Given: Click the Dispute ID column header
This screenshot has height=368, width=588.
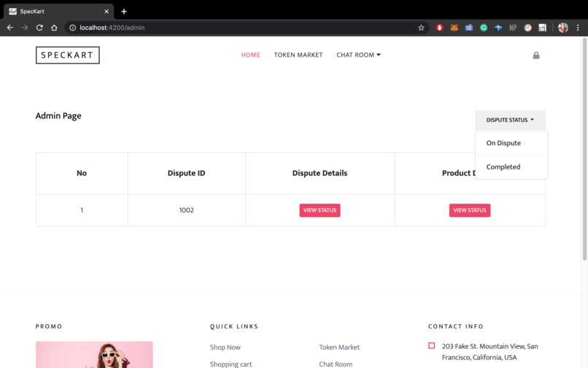Looking at the screenshot, I should pyautogui.click(x=186, y=173).
